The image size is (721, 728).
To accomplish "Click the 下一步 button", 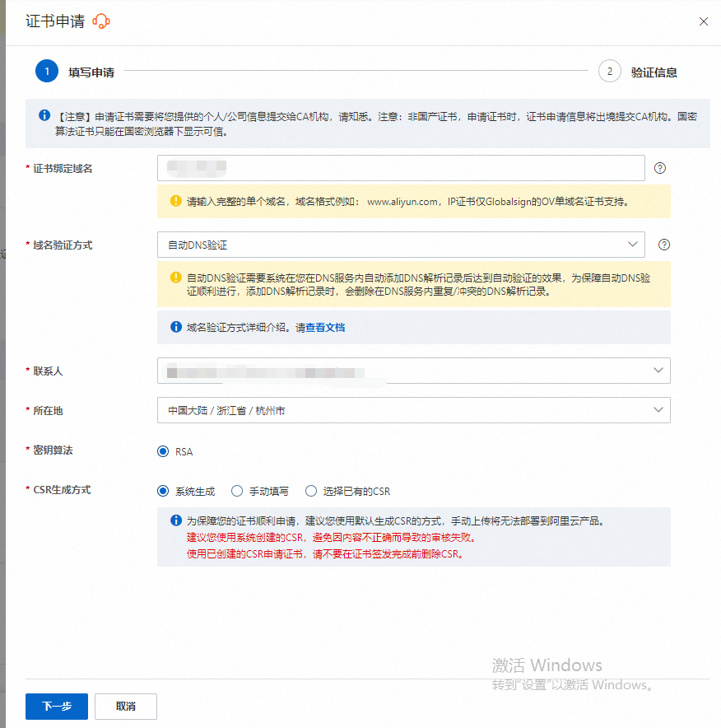I will [x=57, y=707].
